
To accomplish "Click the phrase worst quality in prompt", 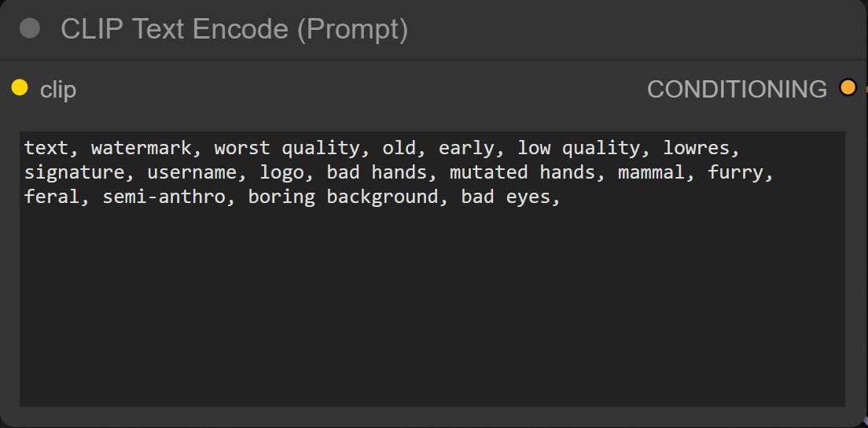I will click(286, 148).
